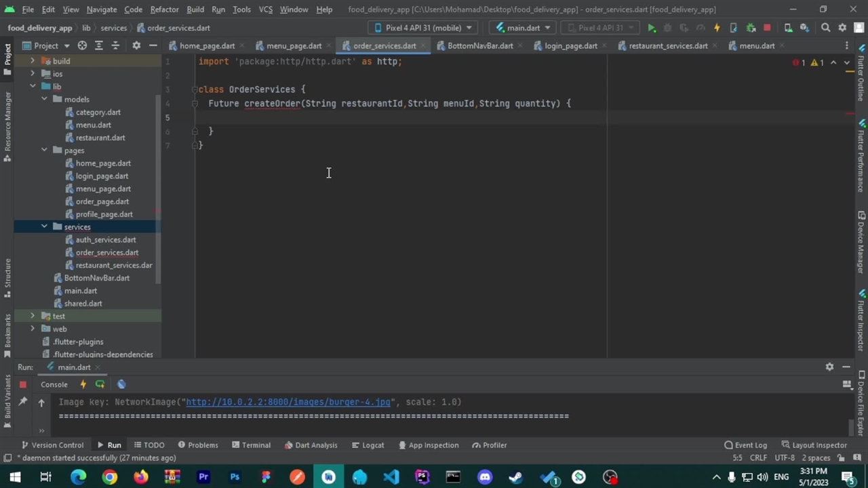The width and height of the screenshot is (868, 488).
Task: Collapse all nodes in the Project panel
Action: 115,45
